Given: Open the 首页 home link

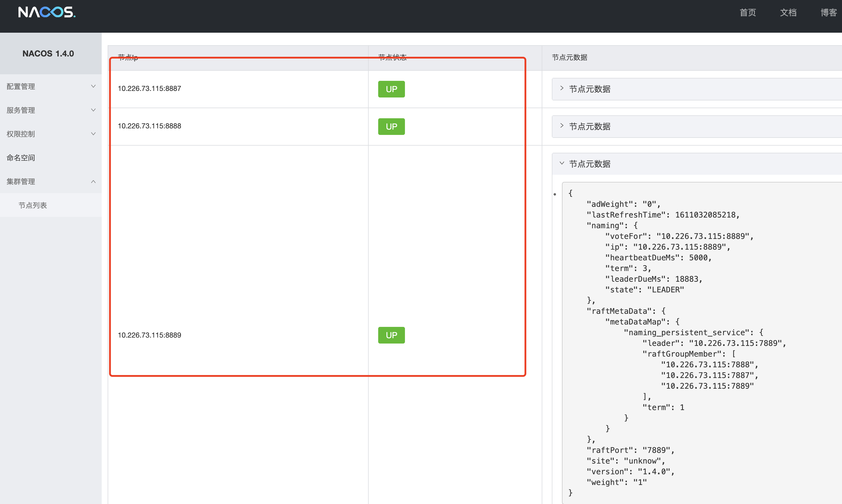Looking at the screenshot, I should (747, 12).
